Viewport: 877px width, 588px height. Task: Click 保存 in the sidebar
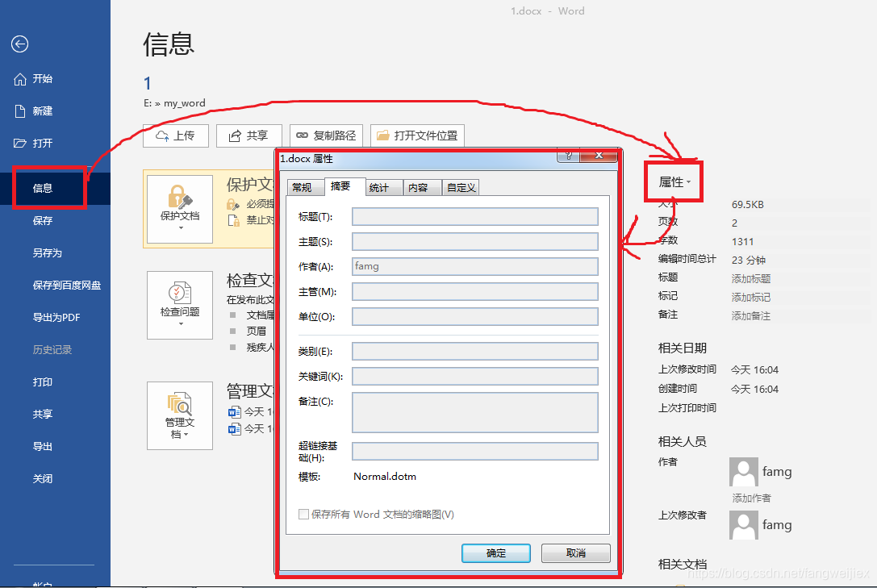click(43, 221)
